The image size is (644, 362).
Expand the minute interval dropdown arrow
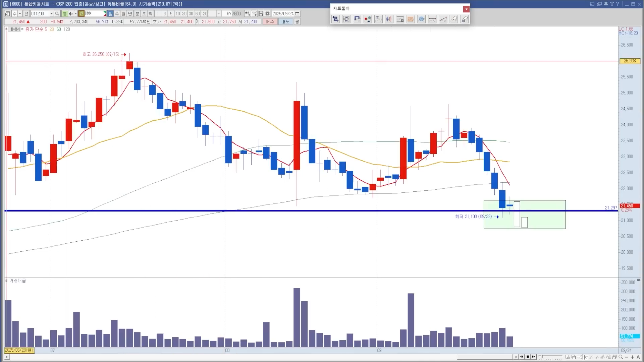pos(219,13)
